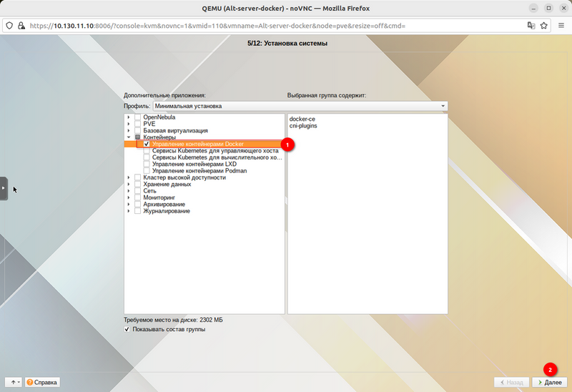Click the up-arrow button in bottom-left corner
The width and height of the screenshot is (572, 392).
click(13, 383)
